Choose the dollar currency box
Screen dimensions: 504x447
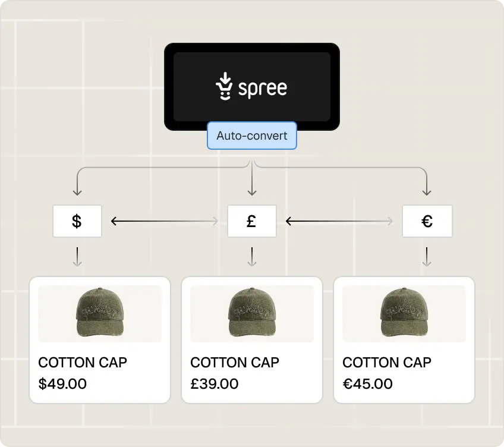[x=77, y=221]
